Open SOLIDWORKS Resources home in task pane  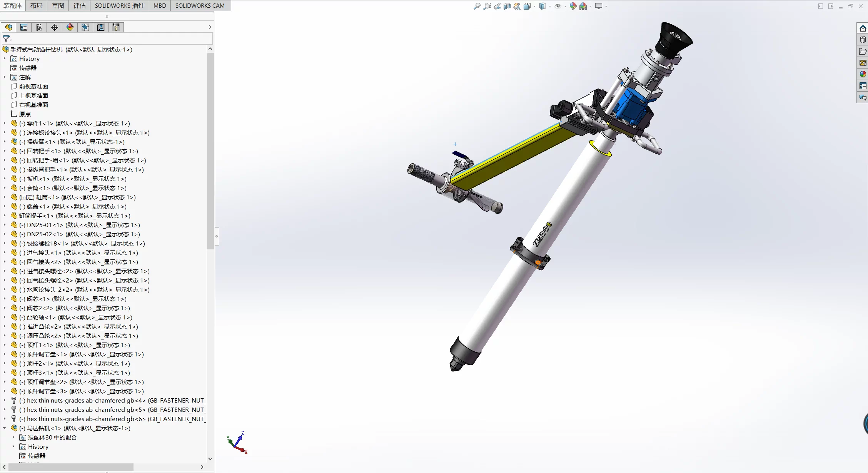pos(863,28)
